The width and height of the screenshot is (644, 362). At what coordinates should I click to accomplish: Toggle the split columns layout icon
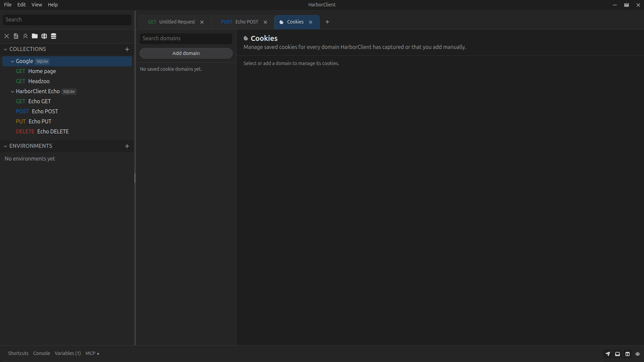coord(627,353)
